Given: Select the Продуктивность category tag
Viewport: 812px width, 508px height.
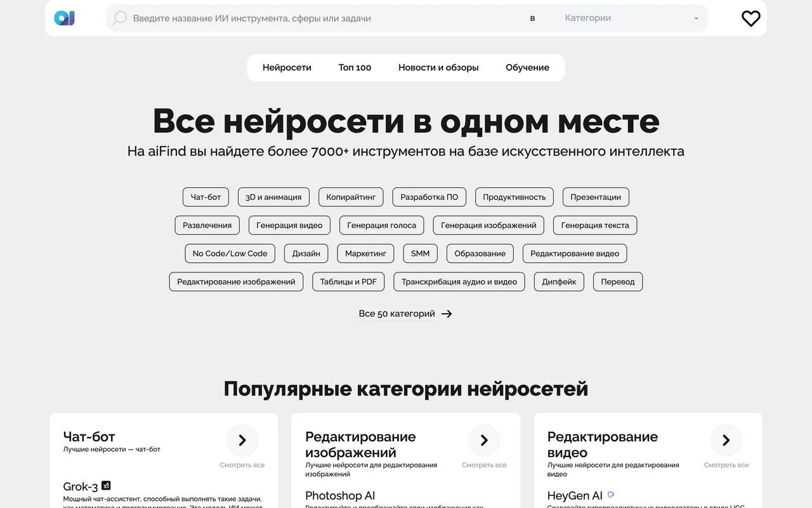Looking at the screenshot, I should tap(514, 197).
